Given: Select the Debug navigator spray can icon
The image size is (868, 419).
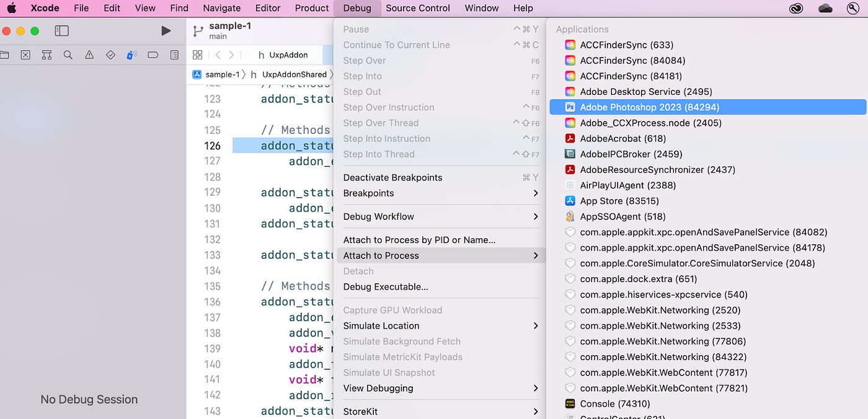Looking at the screenshot, I should [x=131, y=55].
